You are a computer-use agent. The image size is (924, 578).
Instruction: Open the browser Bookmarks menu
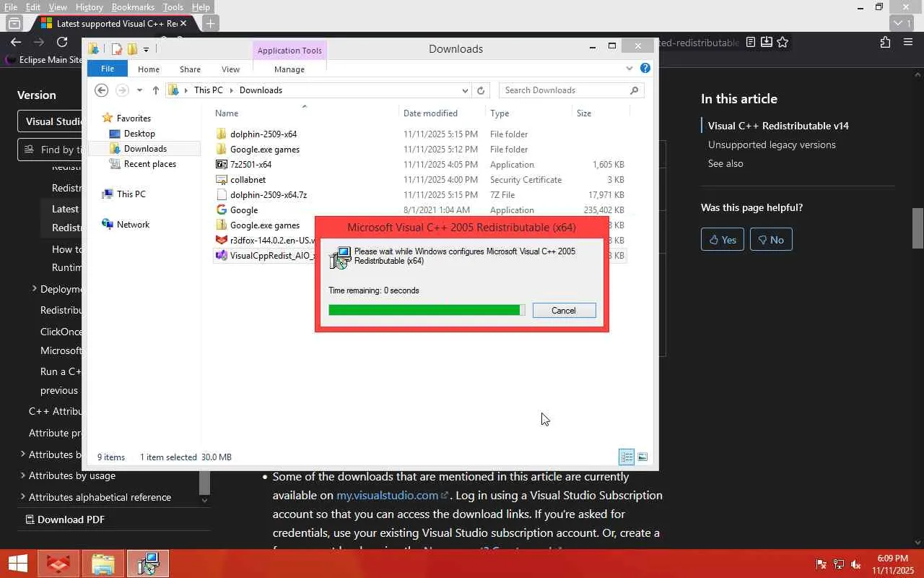coord(133,7)
